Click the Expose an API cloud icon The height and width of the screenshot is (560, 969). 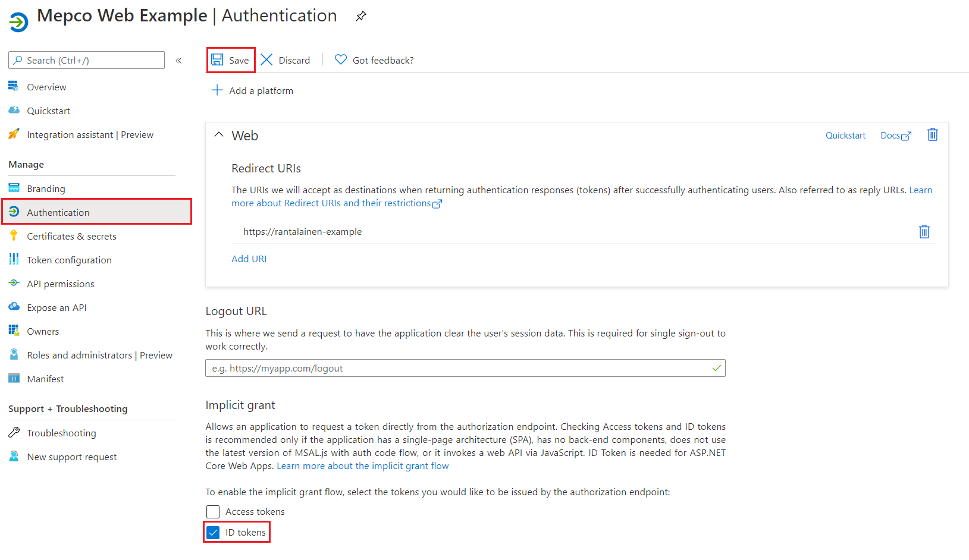[x=14, y=307]
